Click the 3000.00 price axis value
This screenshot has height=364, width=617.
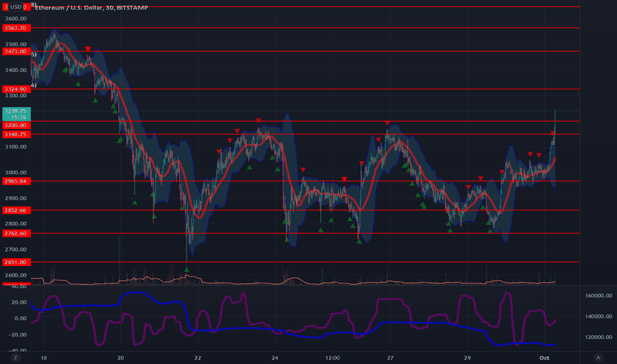[16, 172]
